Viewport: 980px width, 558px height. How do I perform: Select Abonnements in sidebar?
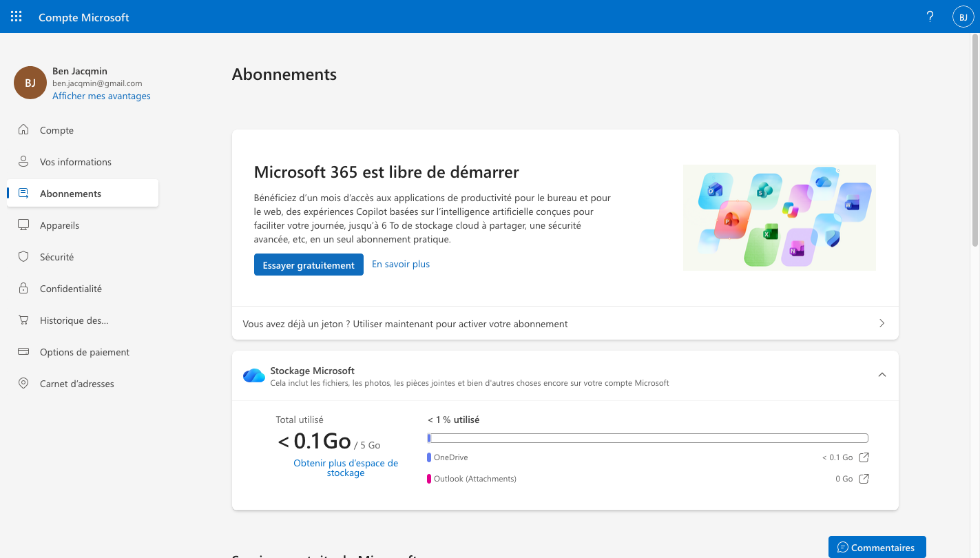[83, 194]
